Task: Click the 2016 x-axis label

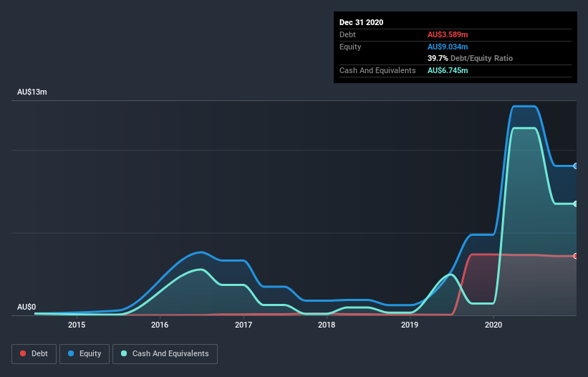Action: (x=160, y=325)
